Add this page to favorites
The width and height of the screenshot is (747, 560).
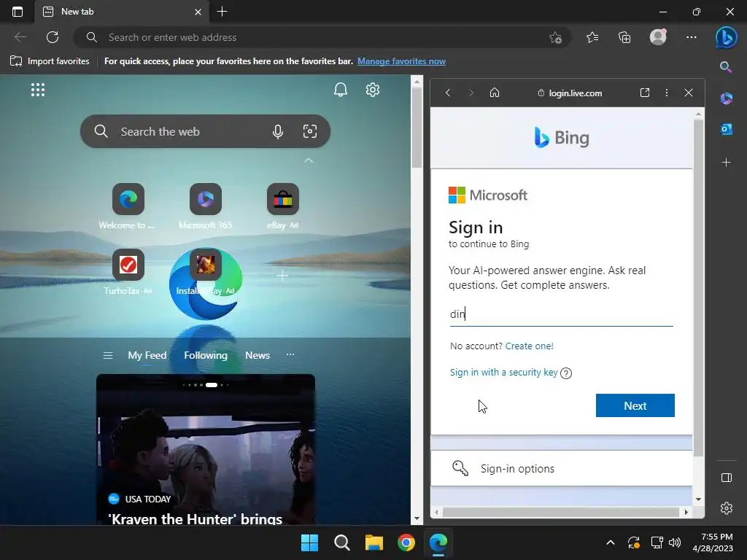555,37
